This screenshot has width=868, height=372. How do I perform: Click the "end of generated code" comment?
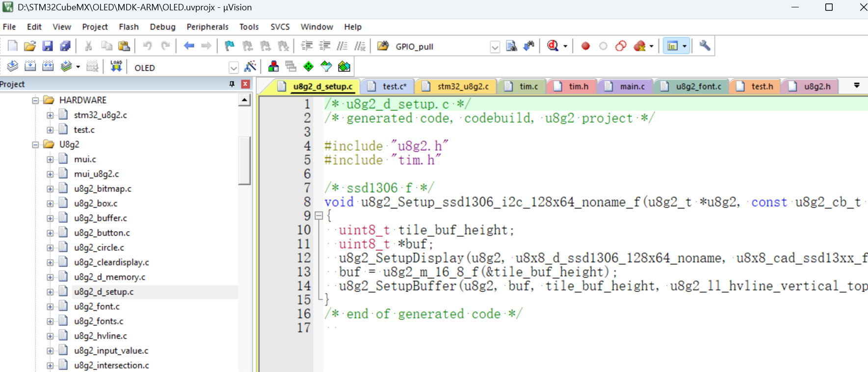click(x=423, y=314)
